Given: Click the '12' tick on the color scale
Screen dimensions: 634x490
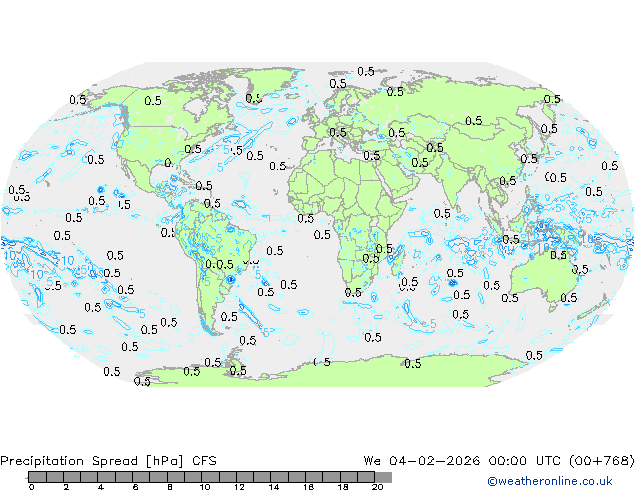Looking at the screenshot, I should click(239, 487).
